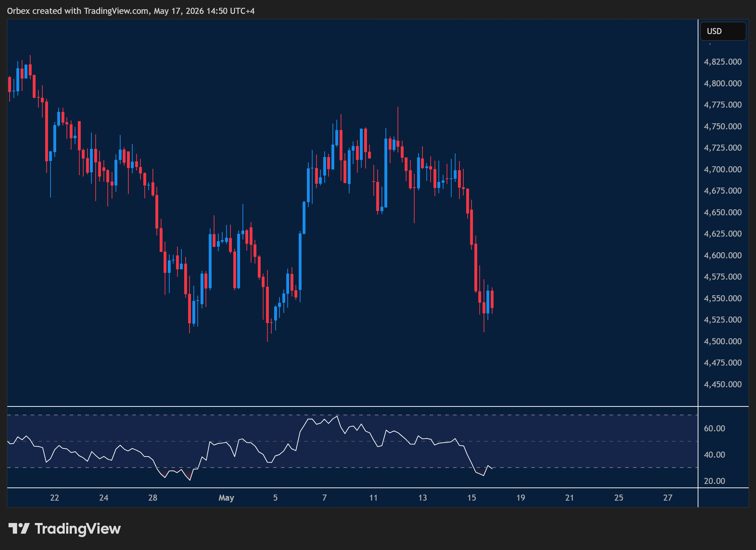
Task: Click the 4,700.000 price label
Action: [x=723, y=169]
